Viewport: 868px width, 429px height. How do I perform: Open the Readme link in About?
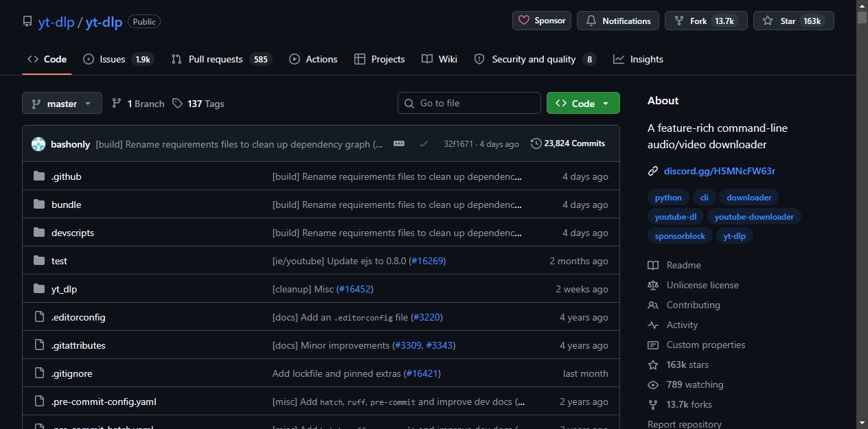[x=674, y=265]
